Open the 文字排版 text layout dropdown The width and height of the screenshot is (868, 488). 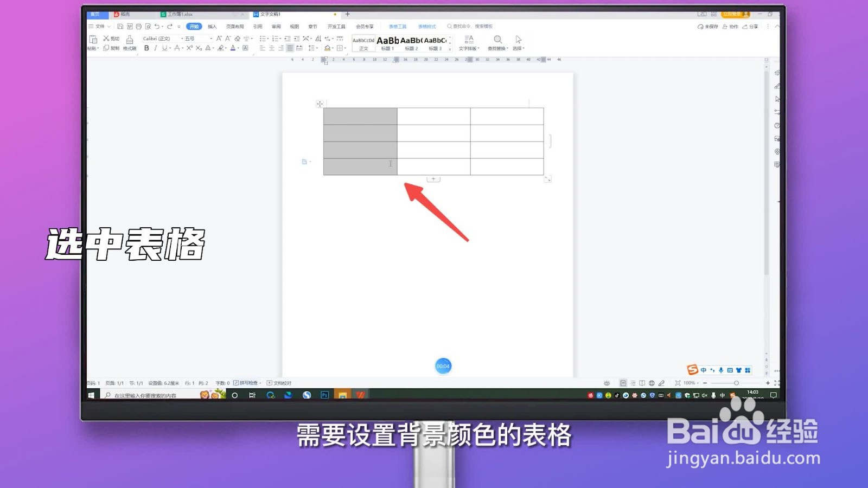(469, 43)
